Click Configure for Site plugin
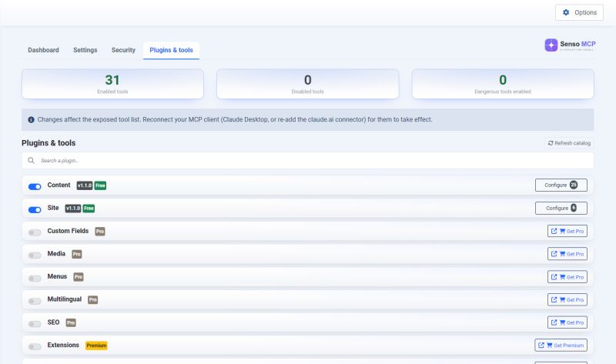The image size is (616, 364). [561, 208]
